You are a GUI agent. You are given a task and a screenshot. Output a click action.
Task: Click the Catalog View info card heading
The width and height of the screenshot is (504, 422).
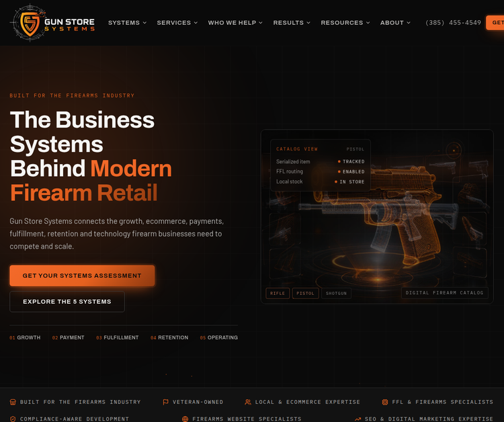(296, 149)
